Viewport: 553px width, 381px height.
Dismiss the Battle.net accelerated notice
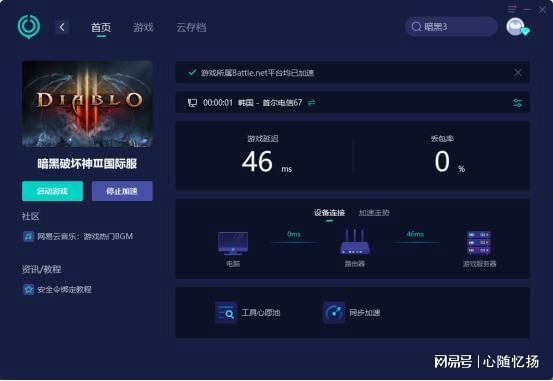coord(518,73)
